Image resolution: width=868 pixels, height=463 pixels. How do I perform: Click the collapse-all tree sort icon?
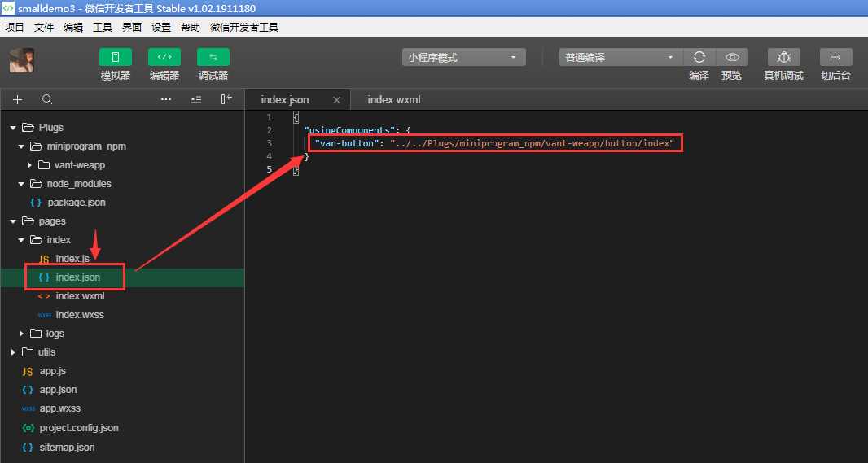click(x=196, y=99)
